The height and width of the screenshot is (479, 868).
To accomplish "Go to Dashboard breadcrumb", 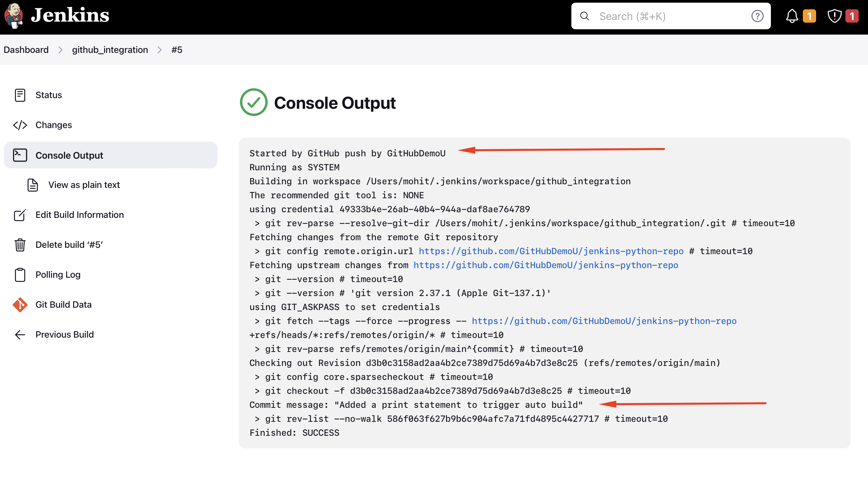I will [26, 50].
